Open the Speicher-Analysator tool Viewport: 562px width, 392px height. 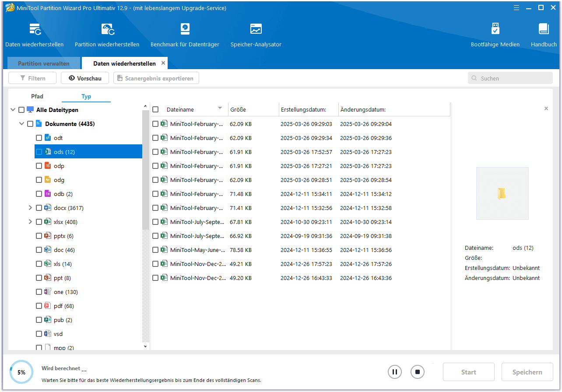256,35
